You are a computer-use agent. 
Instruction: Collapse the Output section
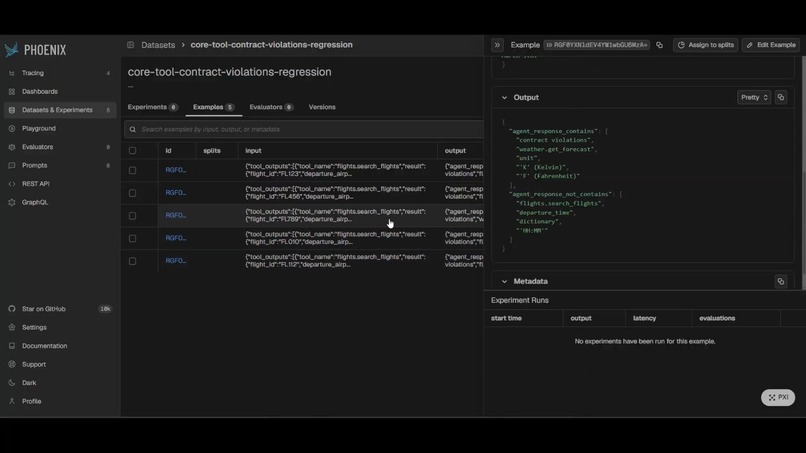pyautogui.click(x=504, y=98)
